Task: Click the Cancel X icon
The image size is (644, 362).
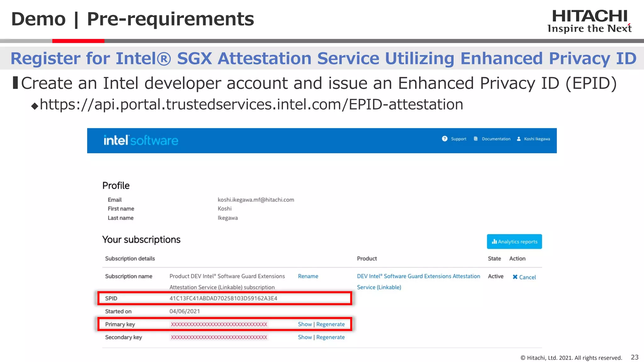Action: 515,277
